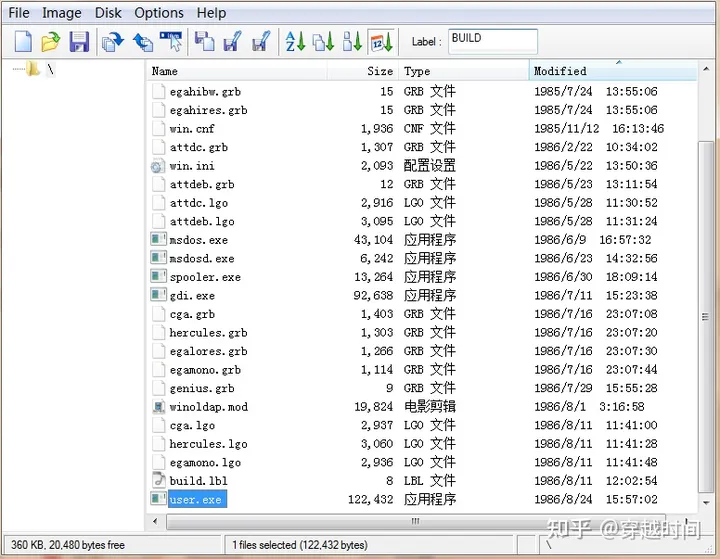Click the gdi.exe application icon
The width and height of the screenshot is (720, 559).
pyautogui.click(x=158, y=294)
